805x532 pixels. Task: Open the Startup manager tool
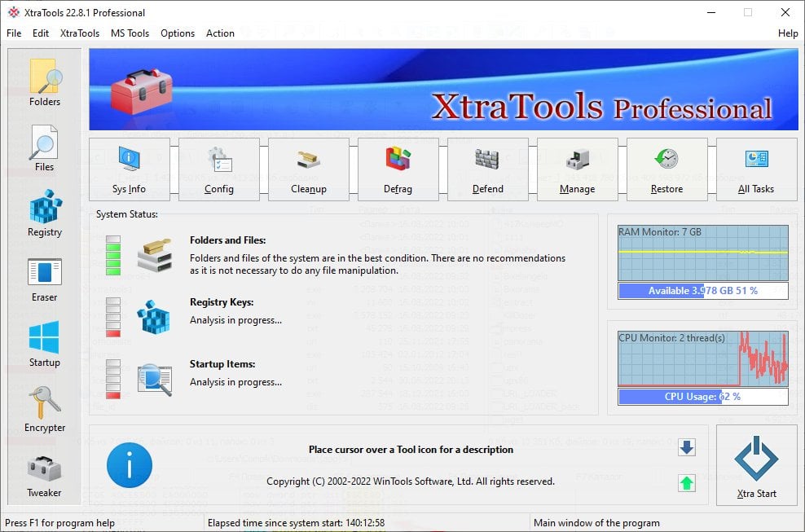(43, 342)
